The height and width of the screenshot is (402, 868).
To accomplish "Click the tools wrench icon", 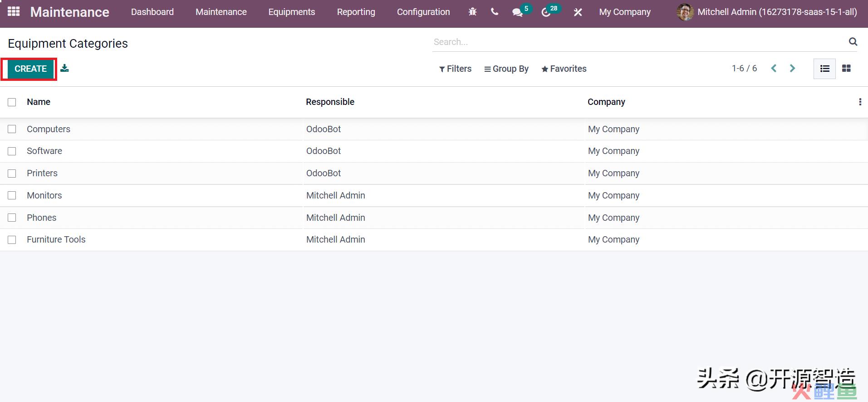I will click(x=578, y=12).
